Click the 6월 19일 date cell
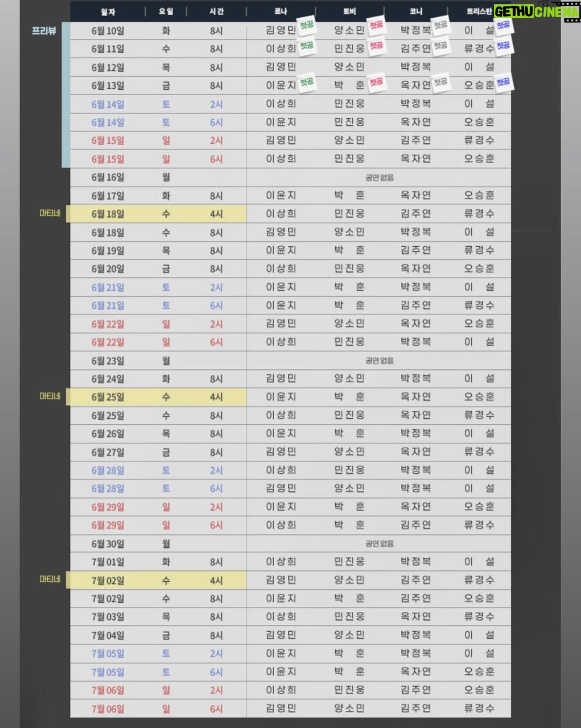 point(108,251)
